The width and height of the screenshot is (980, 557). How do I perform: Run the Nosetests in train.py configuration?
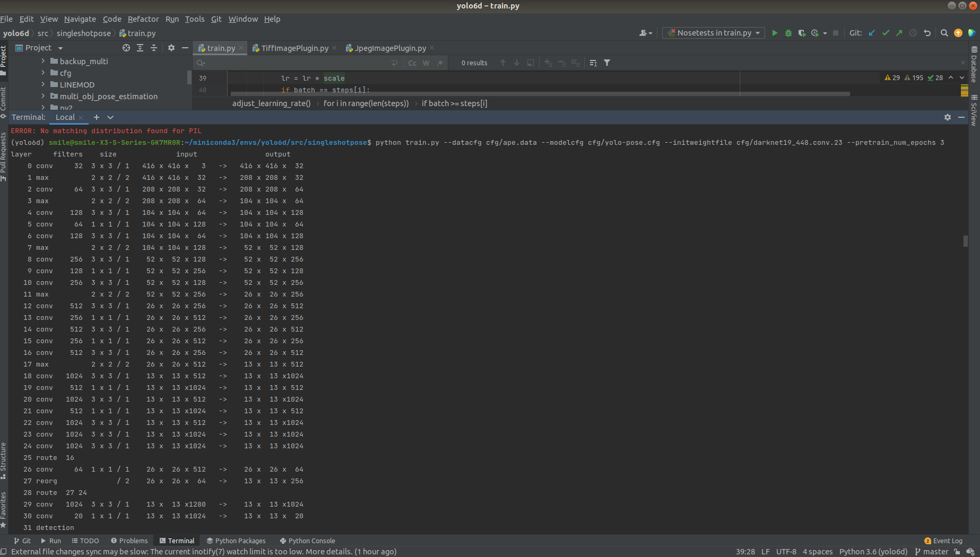775,33
